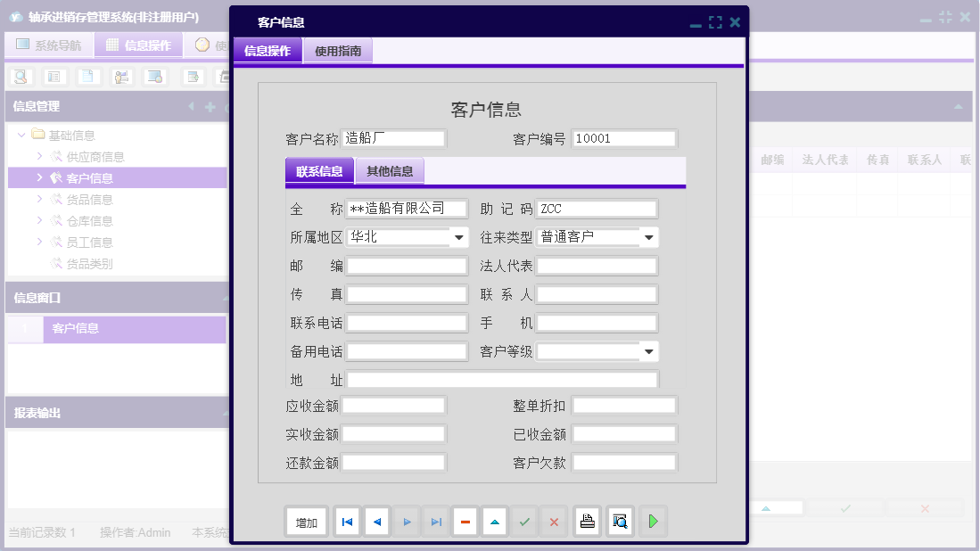Edit the record using blue triangle icon

[x=494, y=522]
